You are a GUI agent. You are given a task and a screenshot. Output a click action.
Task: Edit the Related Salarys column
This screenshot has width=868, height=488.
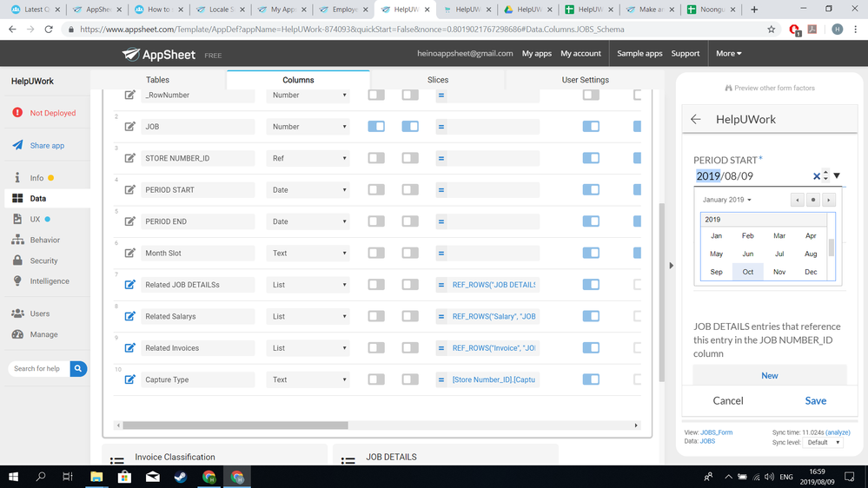(x=130, y=316)
